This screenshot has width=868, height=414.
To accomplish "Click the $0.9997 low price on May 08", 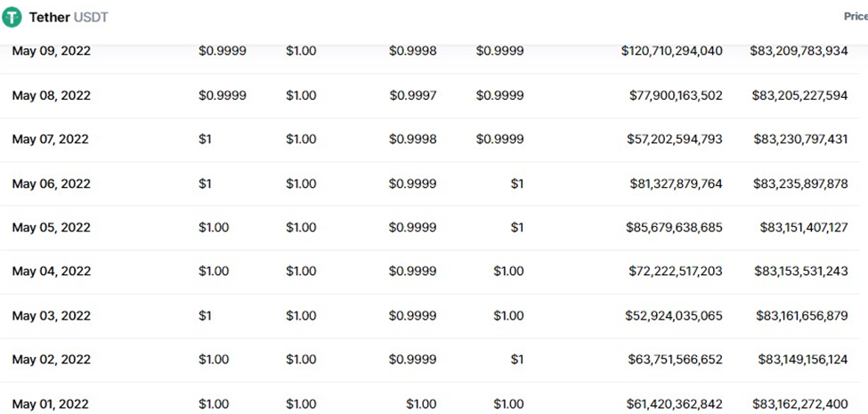I will coord(412,95).
